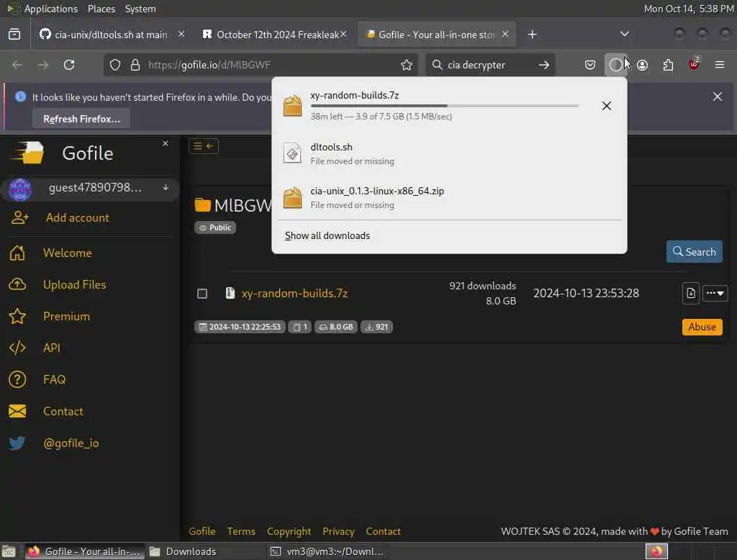737x560 pixels.
Task: Open FAQ in sidebar
Action: (54, 379)
